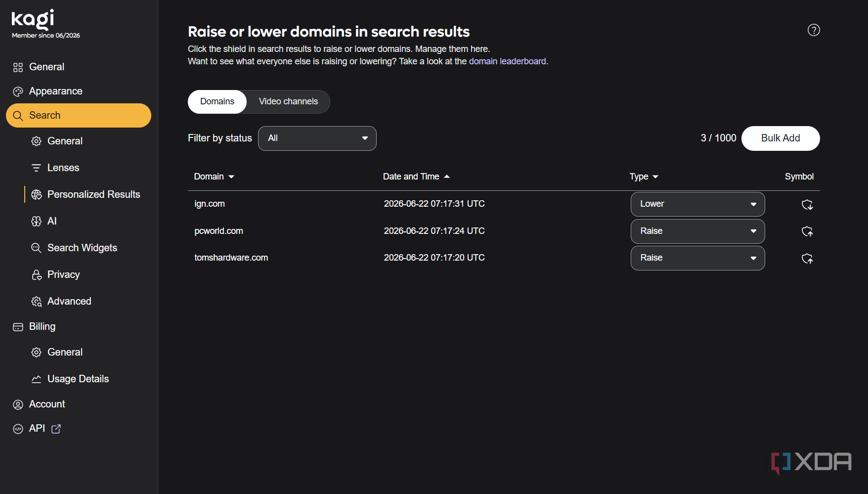Sort by the Domain column header

(214, 177)
